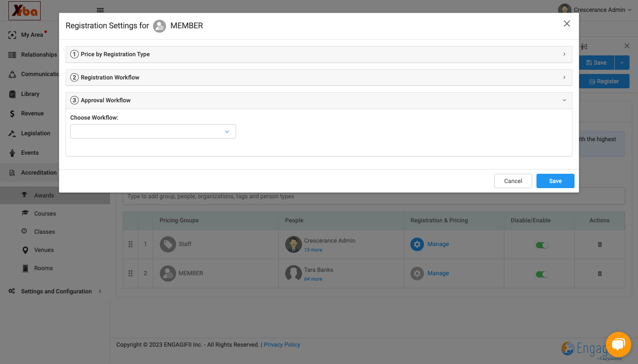Open the Crescerance Admin user menu

point(595,10)
